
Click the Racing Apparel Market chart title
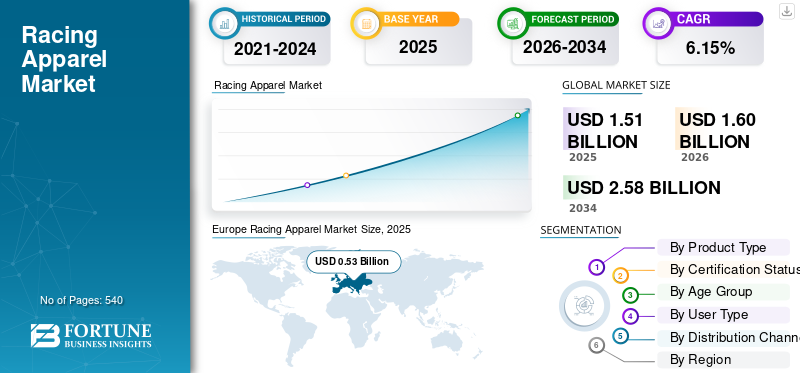coord(268,85)
